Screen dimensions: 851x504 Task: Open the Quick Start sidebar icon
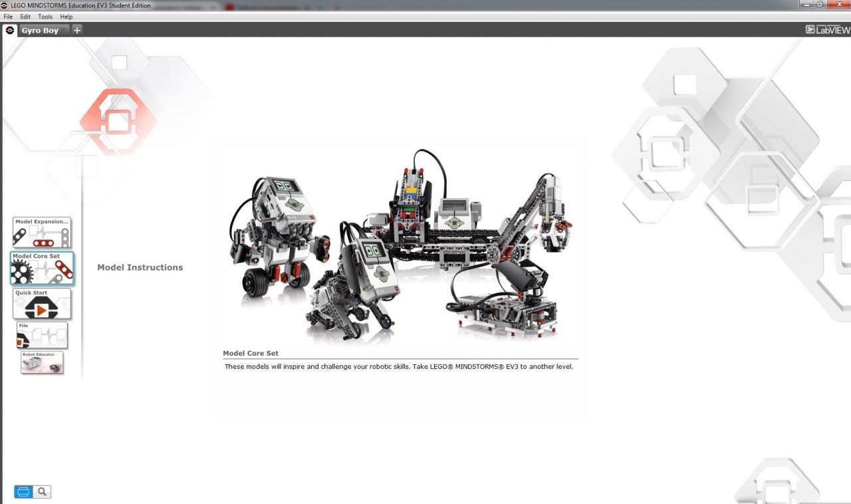point(42,304)
